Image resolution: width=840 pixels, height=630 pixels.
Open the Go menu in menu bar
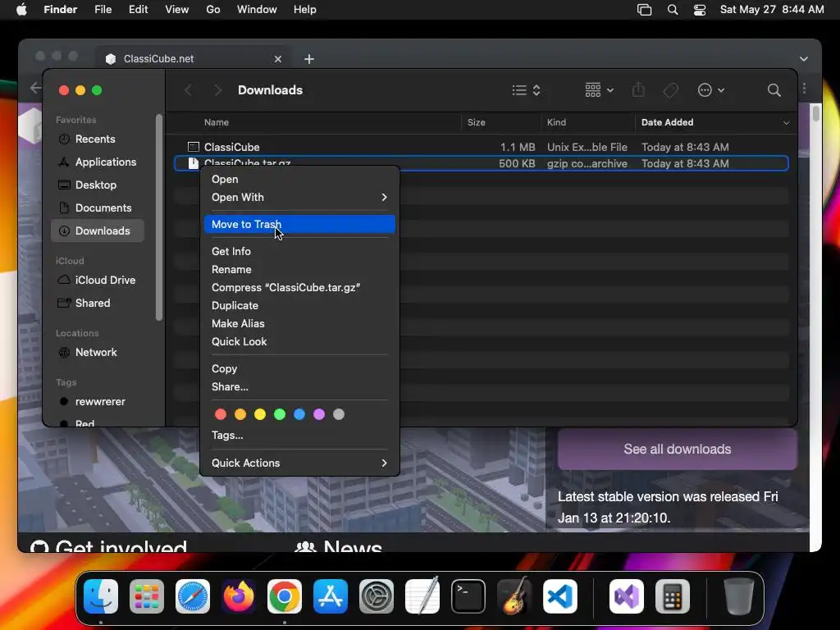[212, 10]
